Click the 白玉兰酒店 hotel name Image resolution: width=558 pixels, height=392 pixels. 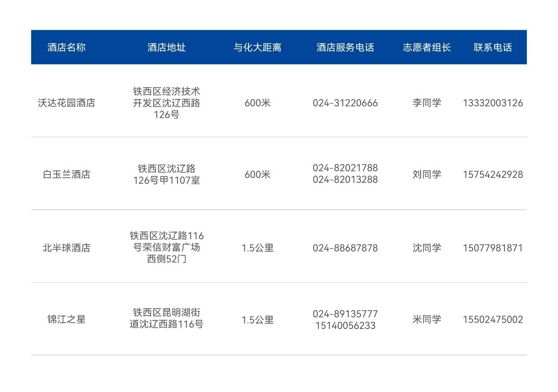point(66,174)
